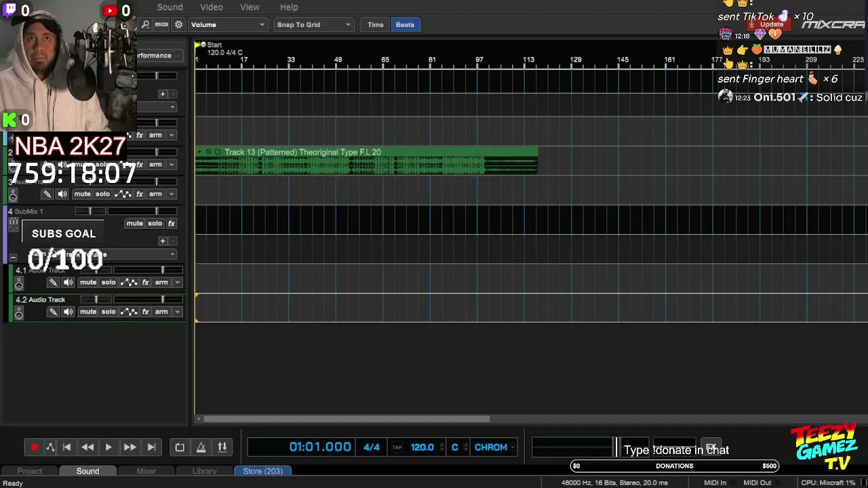Screen dimensions: 868x488
Task: Open the arm options arrow on track 2
Action: [172, 165]
